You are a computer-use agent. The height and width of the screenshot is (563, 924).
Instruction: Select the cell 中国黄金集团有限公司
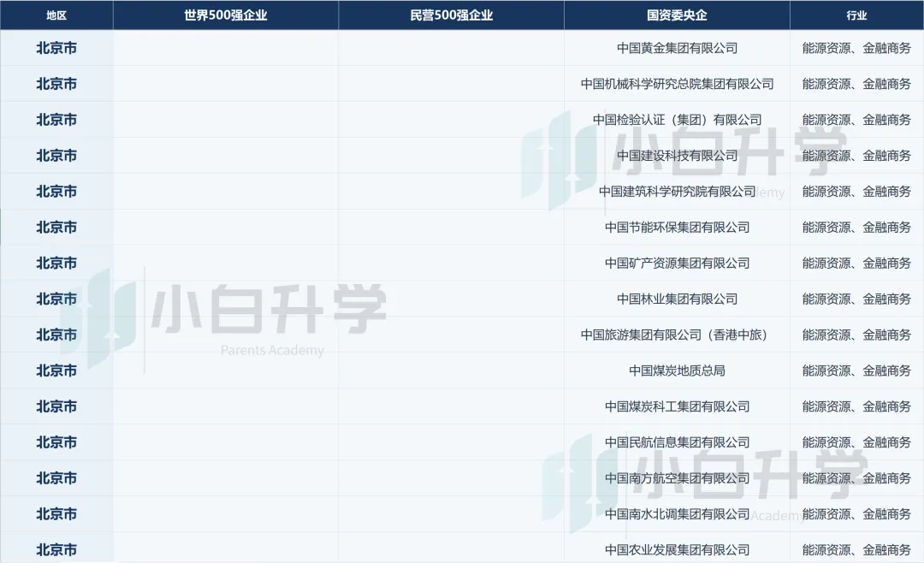click(x=677, y=48)
